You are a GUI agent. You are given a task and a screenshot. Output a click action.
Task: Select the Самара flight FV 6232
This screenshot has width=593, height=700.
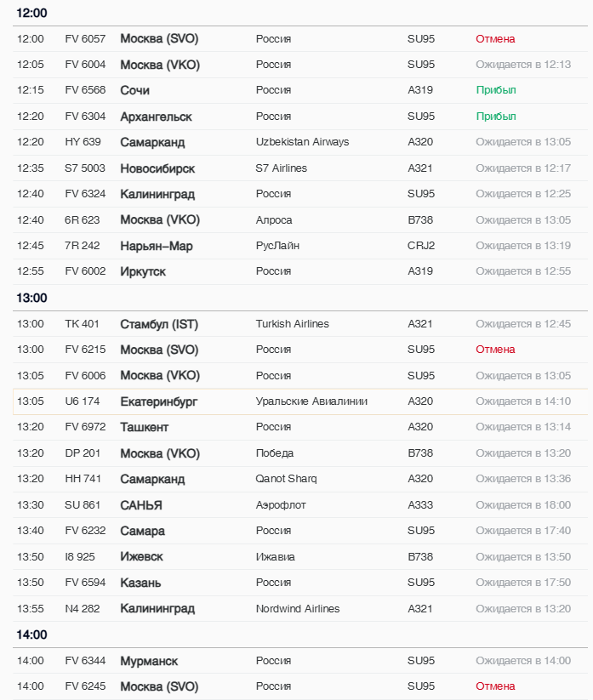pos(142,531)
